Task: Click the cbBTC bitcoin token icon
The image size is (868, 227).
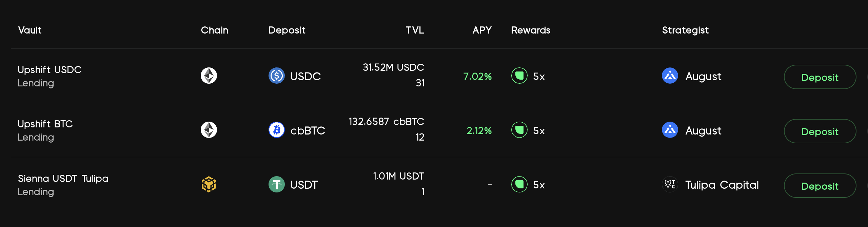Action: point(277,130)
